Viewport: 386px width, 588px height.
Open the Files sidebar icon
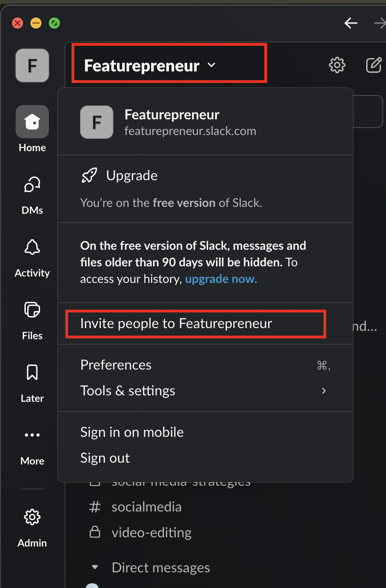(x=32, y=310)
